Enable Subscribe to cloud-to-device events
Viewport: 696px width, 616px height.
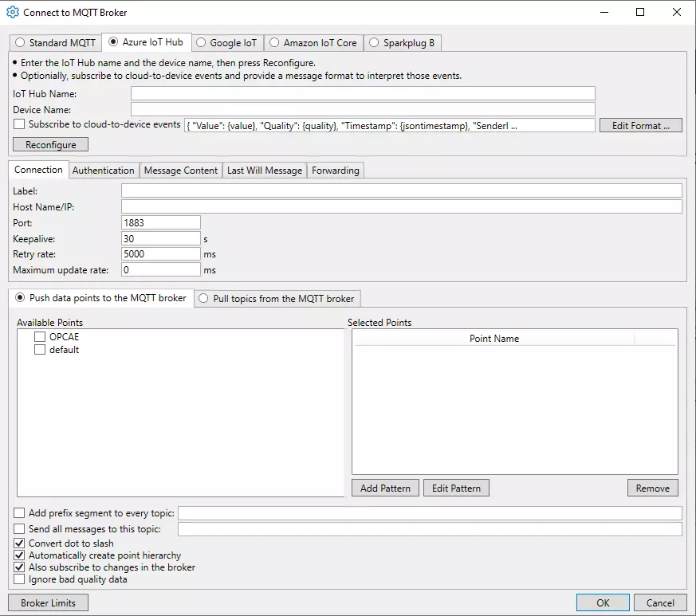(x=19, y=124)
